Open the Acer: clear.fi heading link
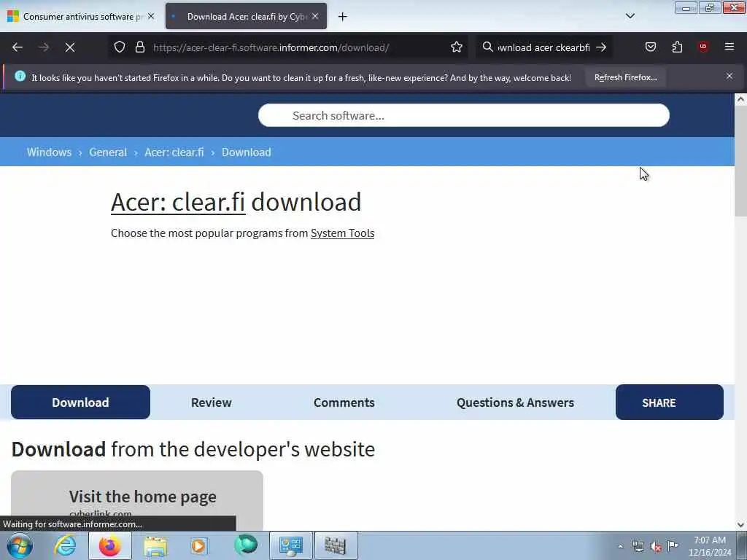747x560 pixels. point(178,202)
